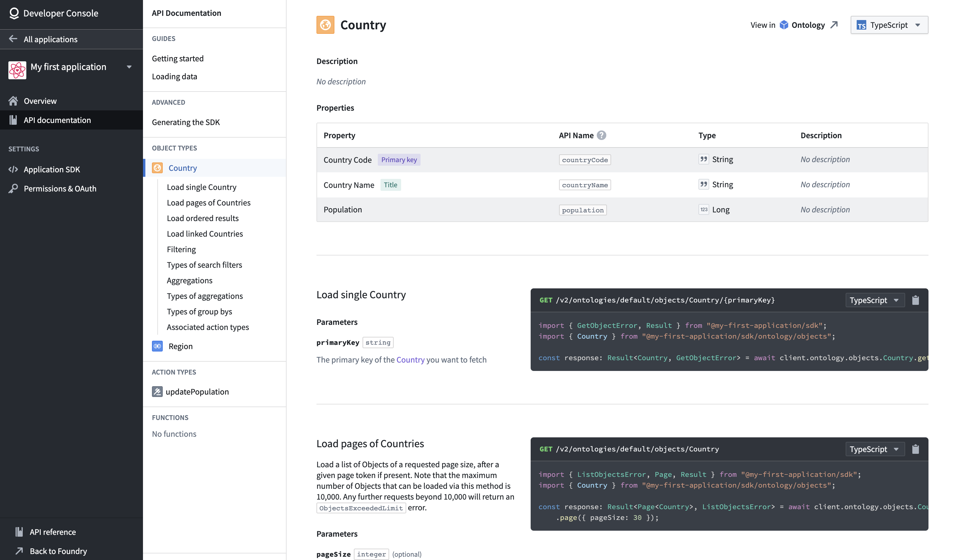Click the Permissions & OAuth magnifier icon
This screenshot has height=560, width=956.
[13, 188]
